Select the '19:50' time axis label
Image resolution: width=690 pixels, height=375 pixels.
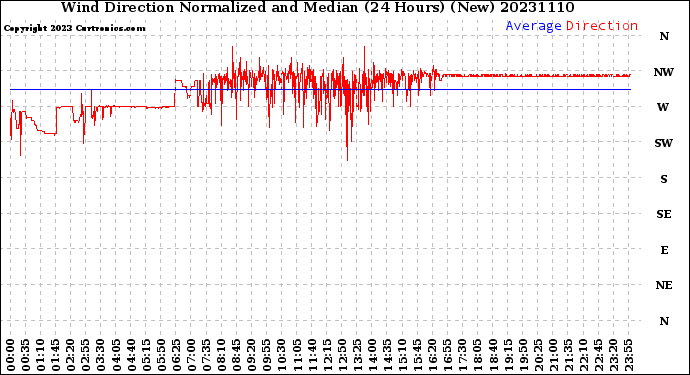pyautogui.click(x=523, y=355)
